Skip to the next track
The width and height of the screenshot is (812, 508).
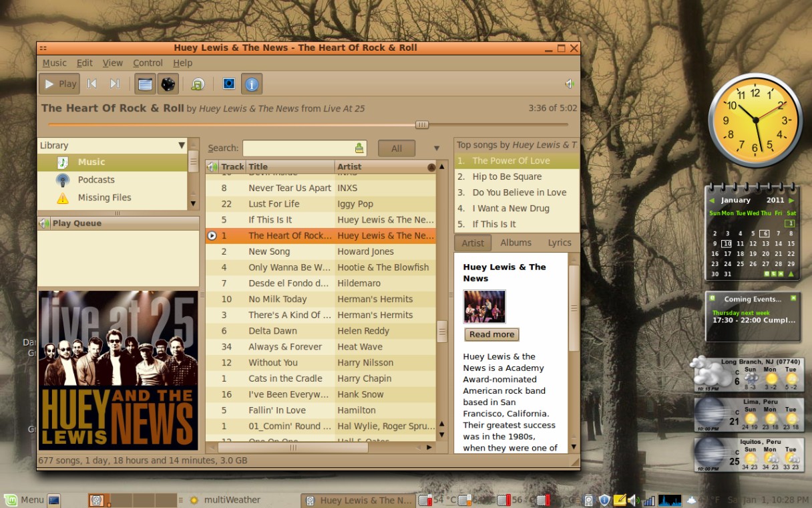point(115,84)
